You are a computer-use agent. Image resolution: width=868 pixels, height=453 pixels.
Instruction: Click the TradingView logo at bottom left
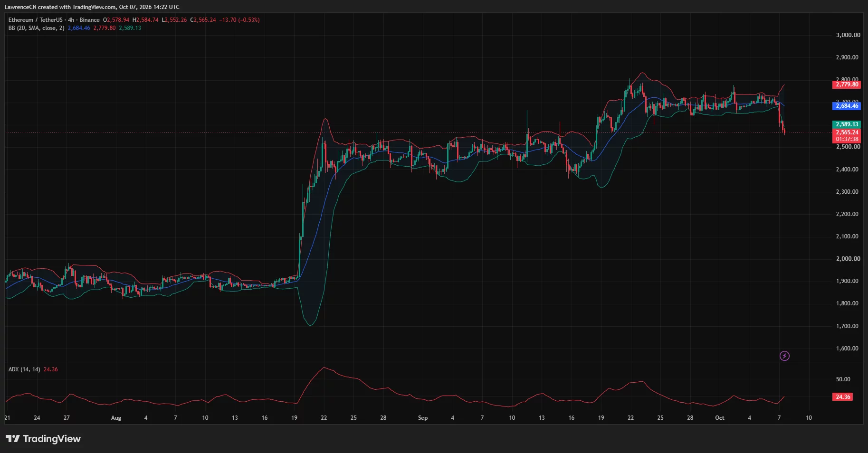[43, 439]
